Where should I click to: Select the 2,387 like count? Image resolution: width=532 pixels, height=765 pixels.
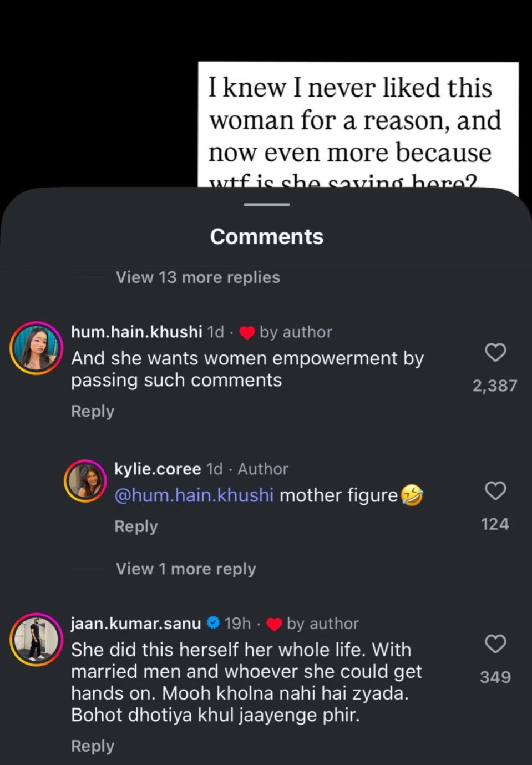(x=494, y=385)
